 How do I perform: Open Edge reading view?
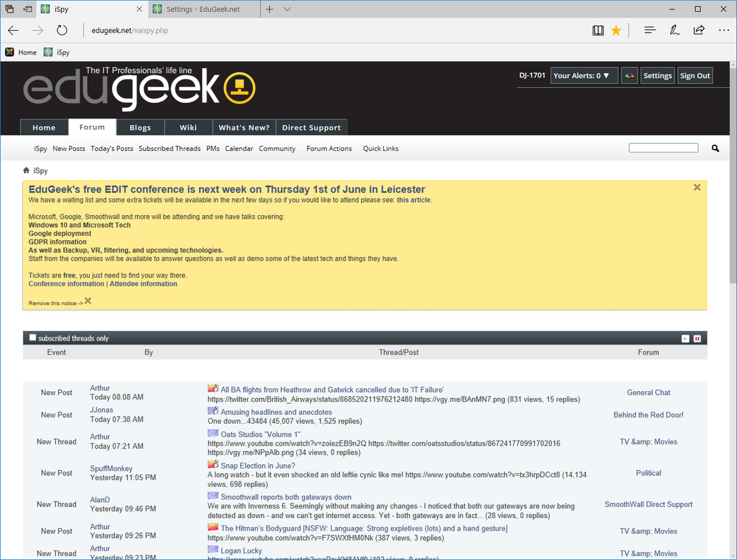tap(598, 30)
